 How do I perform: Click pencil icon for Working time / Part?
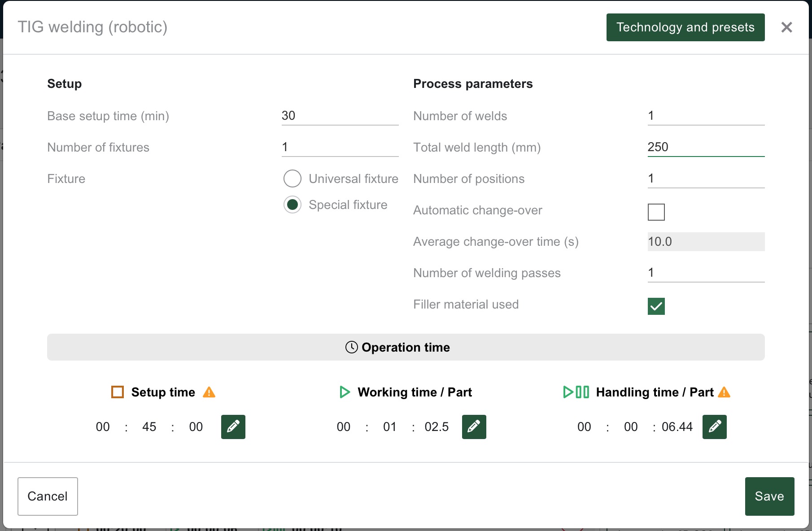(474, 427)
